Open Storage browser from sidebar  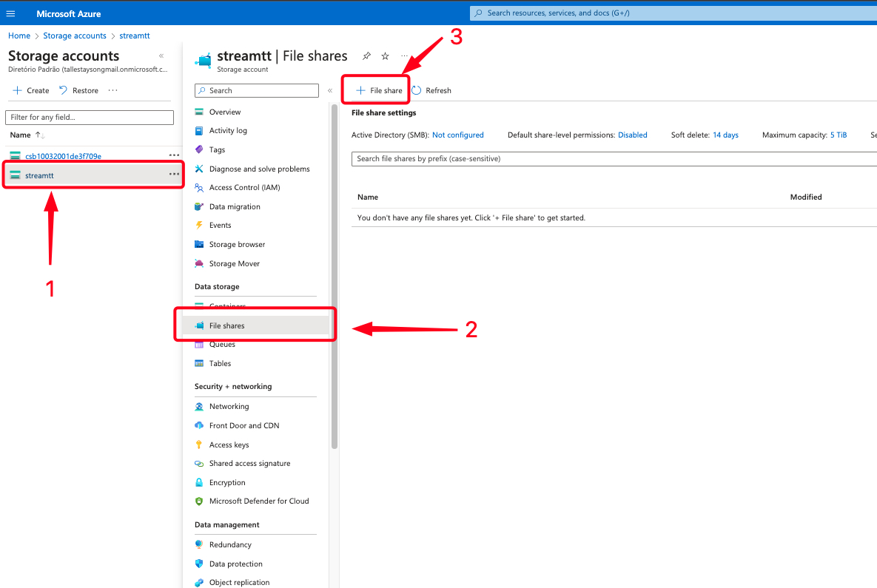click(x=237, y=244)
